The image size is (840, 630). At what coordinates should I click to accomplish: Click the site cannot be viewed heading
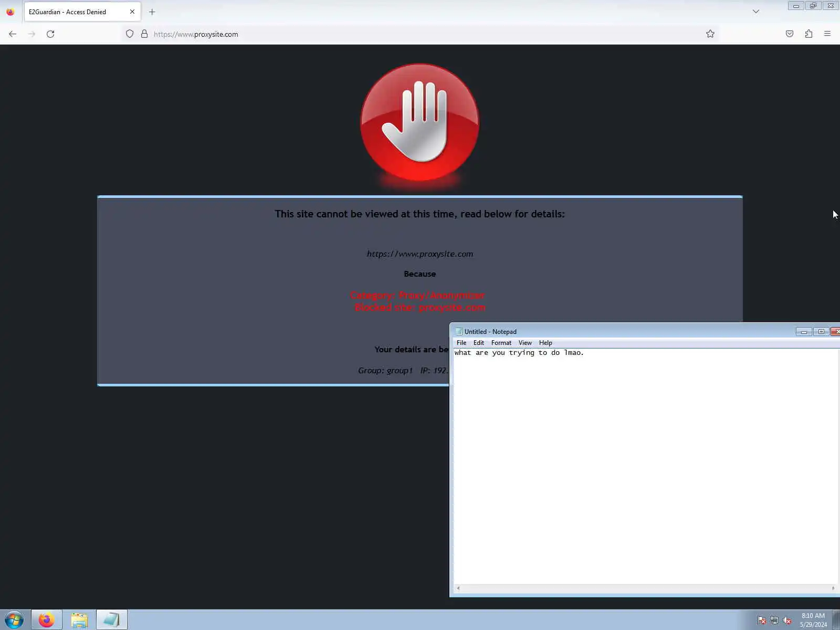[x=420, y=214]
